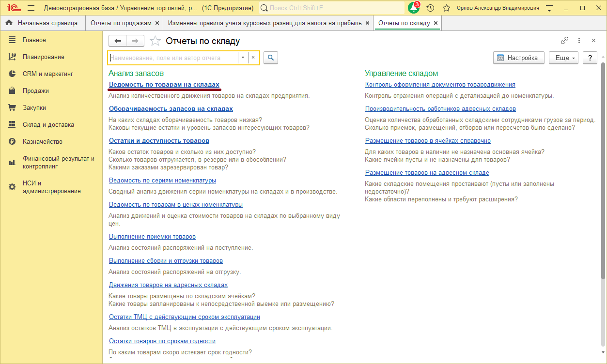Expand the report search dropdown arrow
607x364 pixels.
(243, 58)
